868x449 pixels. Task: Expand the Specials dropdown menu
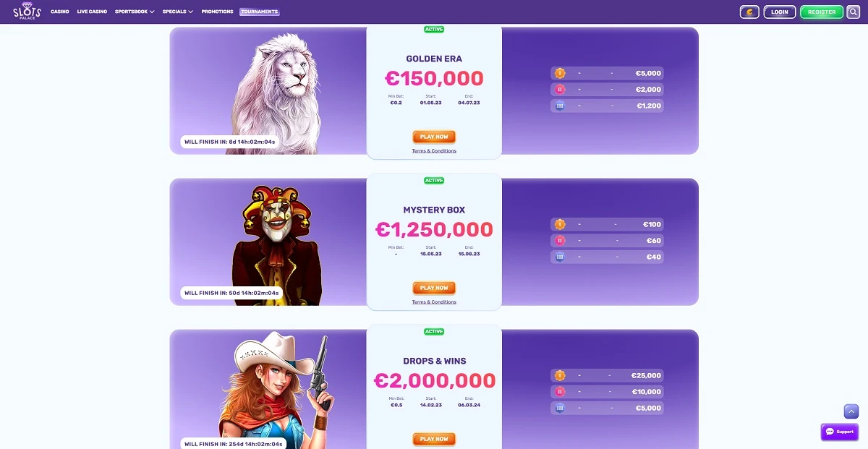177,12
